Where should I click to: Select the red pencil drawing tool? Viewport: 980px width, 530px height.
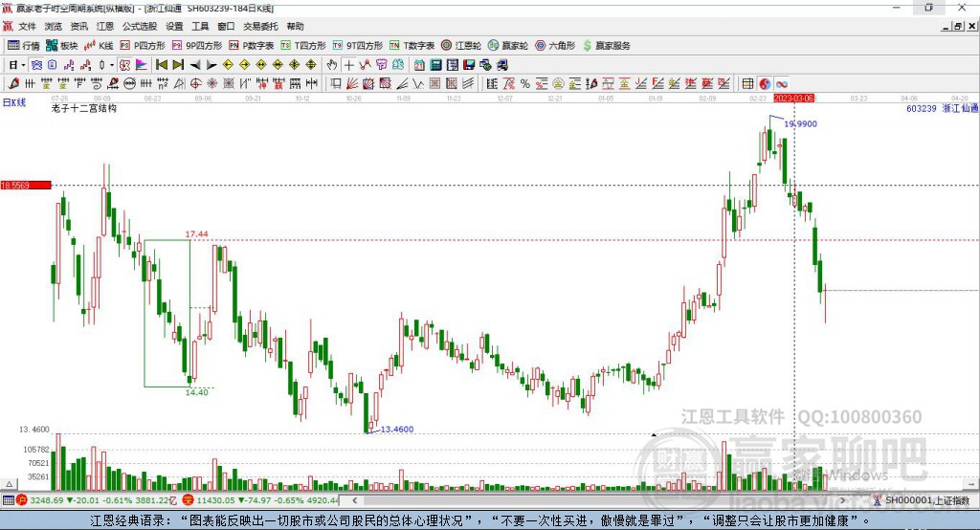13,84
